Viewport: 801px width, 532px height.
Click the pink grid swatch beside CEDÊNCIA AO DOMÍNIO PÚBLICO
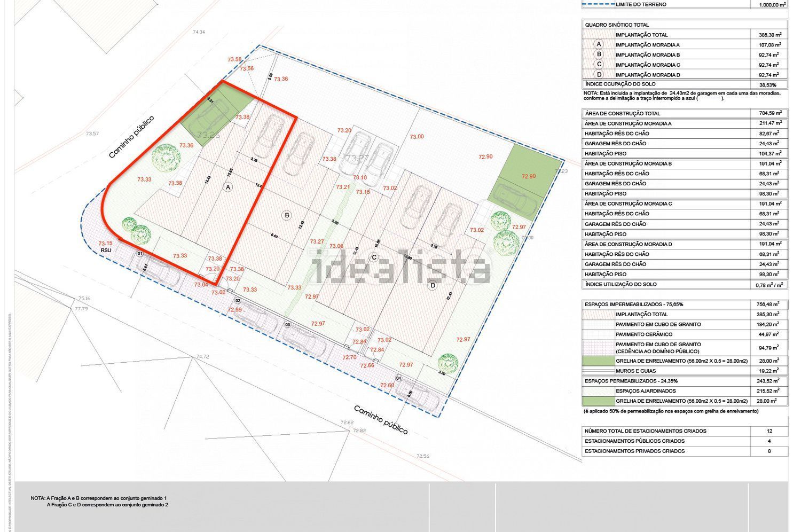click(x=598, y=348)
